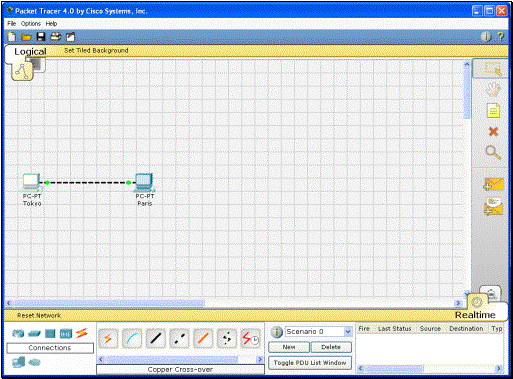The height and width of the screenshot is (379, 513).
Task: Choose the Inspect magnifier tool
Action: tap(493, 153)
